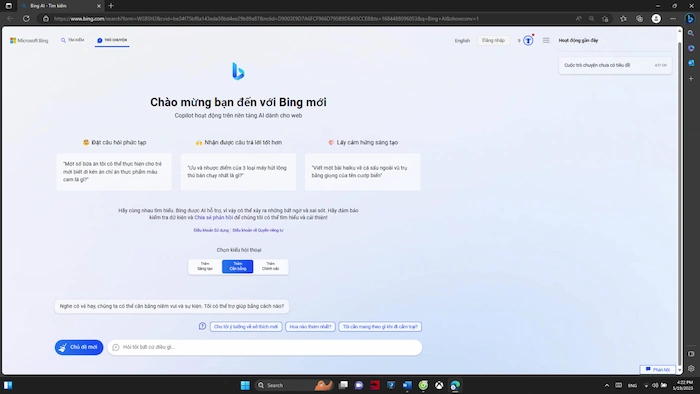Switch to the Tìm kiếm search tab

(x=73, y=40)
